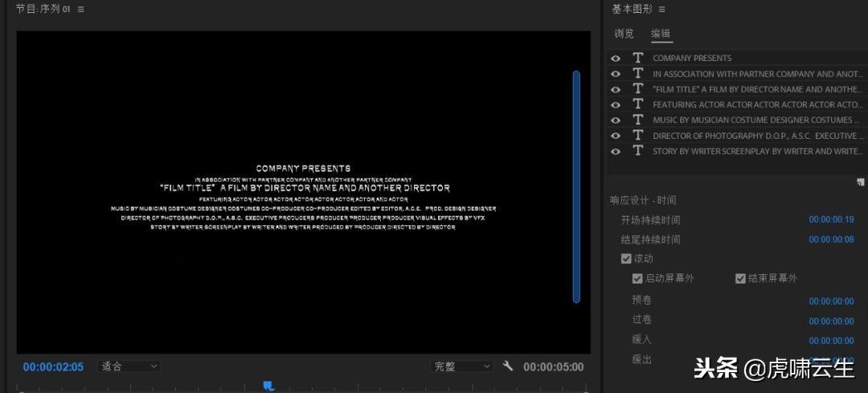
Task: Uncheck the 结束屏幕外 option
Action: click(740, 279)
